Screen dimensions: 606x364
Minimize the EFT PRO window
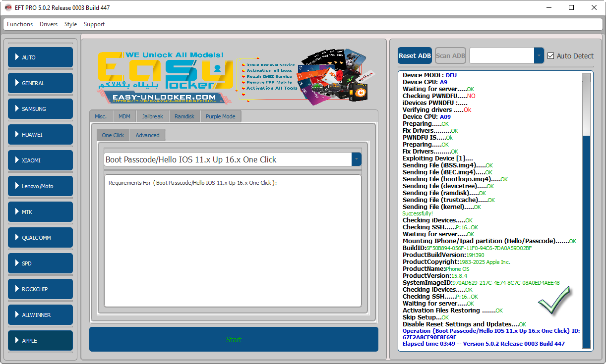coord(549,8)
